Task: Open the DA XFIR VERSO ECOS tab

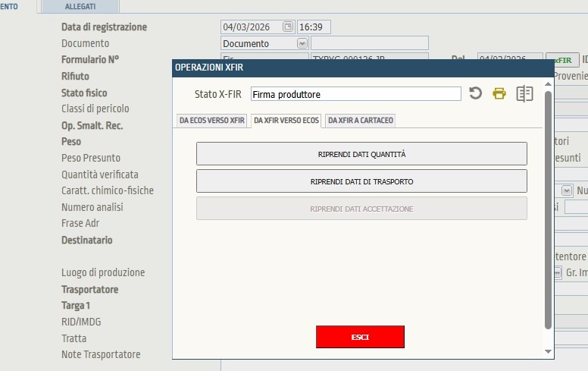Action: (x=286, y=121)
